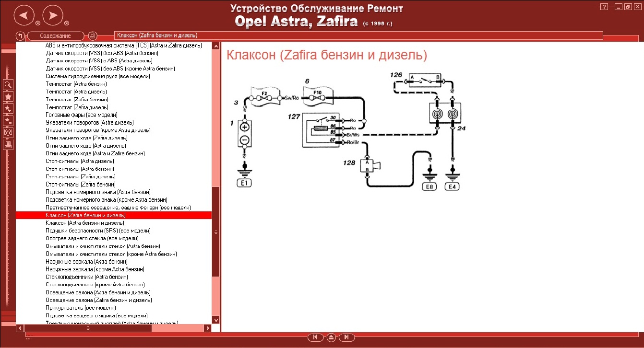Click the Содержание contents tab

coord(56,36)
